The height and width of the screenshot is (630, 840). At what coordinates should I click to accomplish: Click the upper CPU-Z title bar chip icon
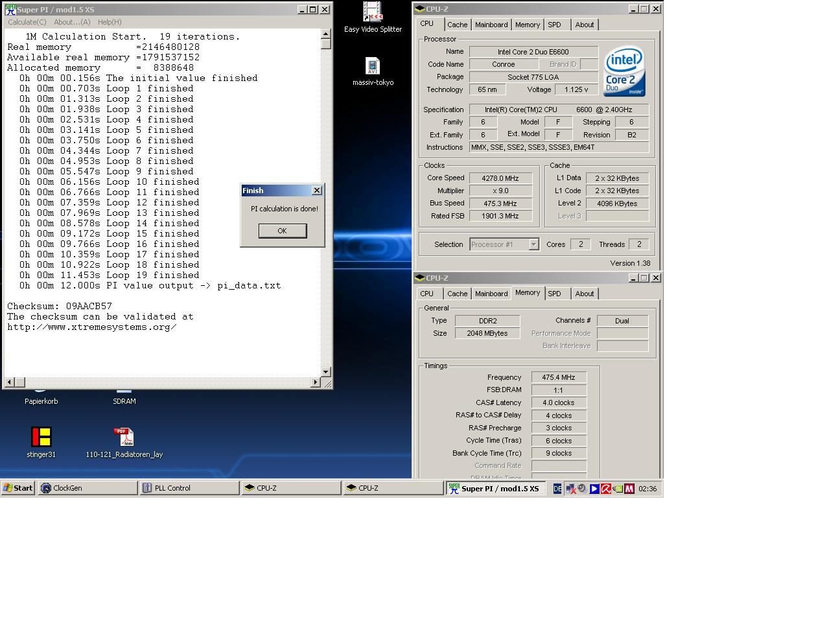[420, 9]
